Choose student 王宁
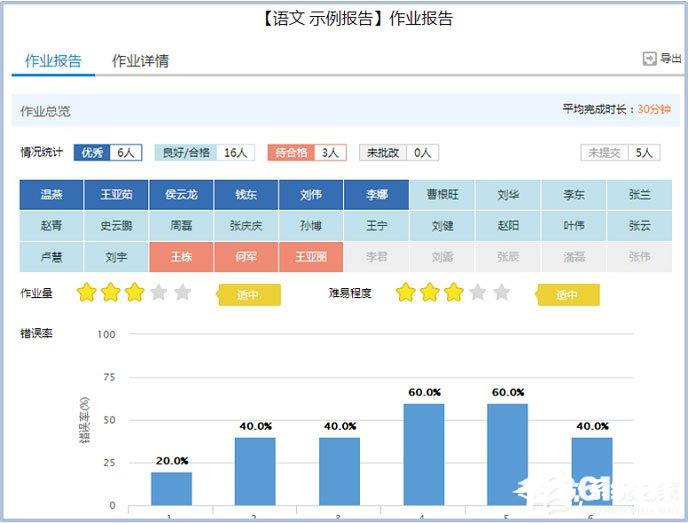The height and width of the screenshot is (523, 688). click(x=376, y=226)
